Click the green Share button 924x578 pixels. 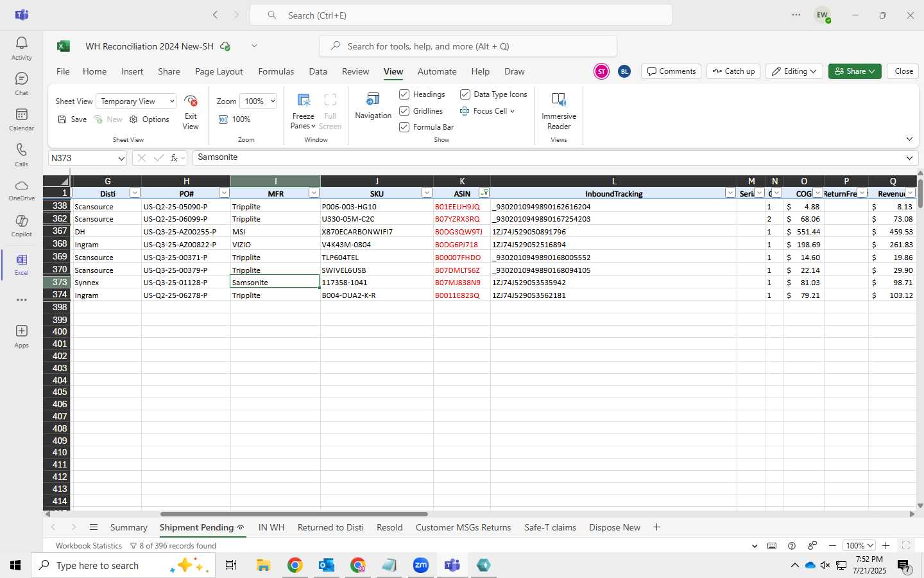tap(855, 71)
